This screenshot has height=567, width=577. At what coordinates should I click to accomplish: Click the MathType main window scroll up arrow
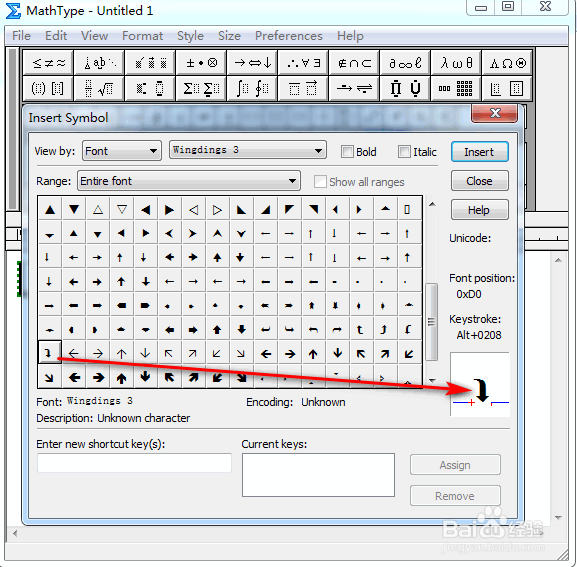tap(558, 260)
